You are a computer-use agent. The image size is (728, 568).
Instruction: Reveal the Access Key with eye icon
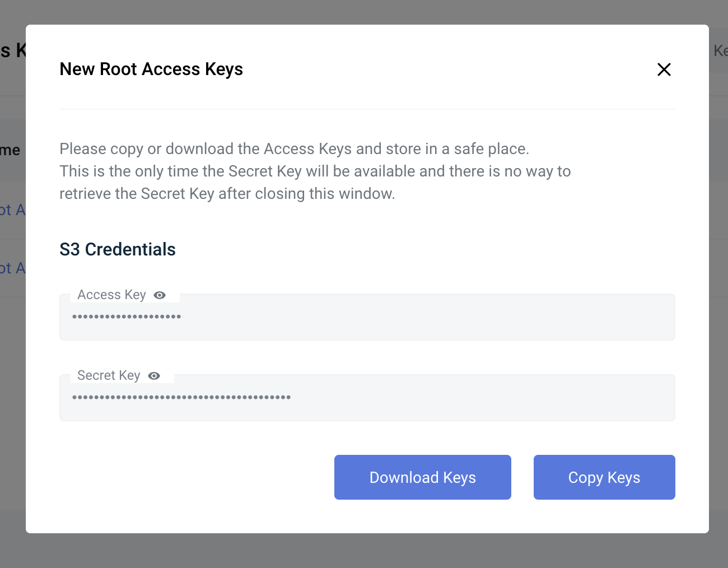point(160,295)
